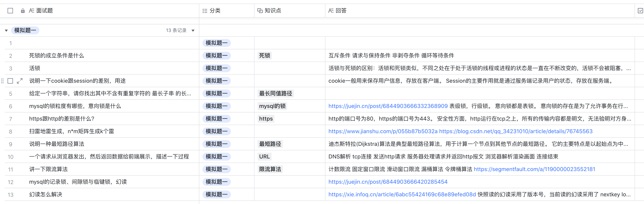Toggle the select-all checkbox in the header
This screenshot has height=204, width=644.
(x=10, y=10)
